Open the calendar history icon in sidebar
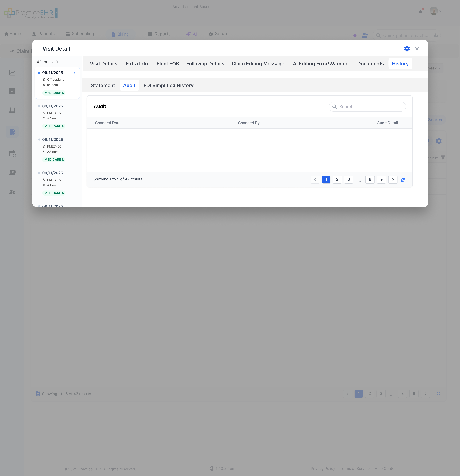 (x=12, y=153)
